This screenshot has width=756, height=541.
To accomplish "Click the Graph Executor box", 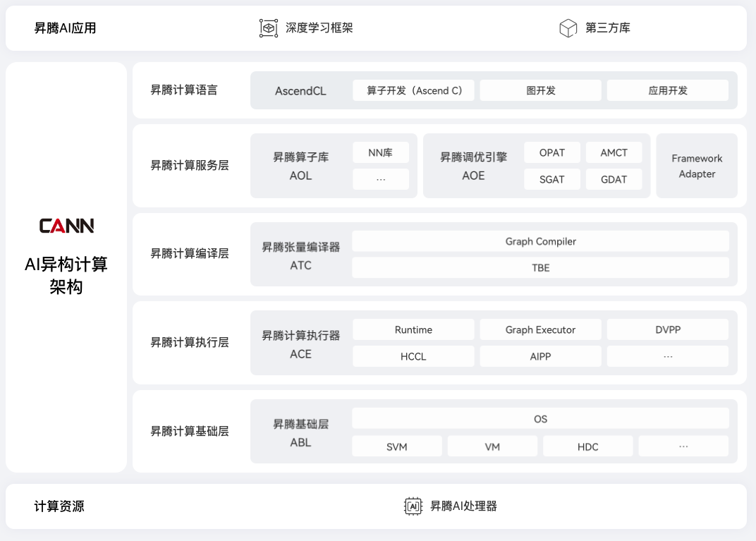I will [x=540, y=329].
